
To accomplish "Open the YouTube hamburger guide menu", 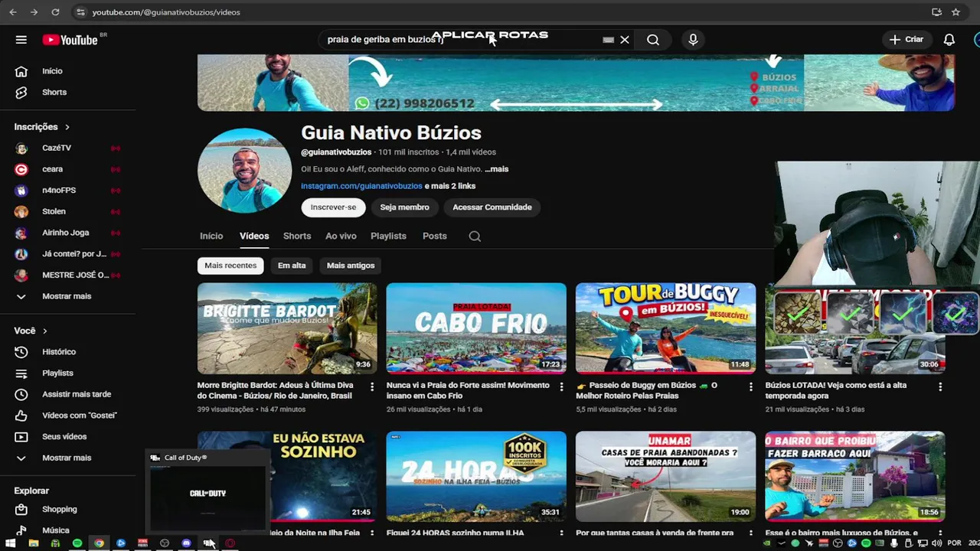I will (21, 40).
